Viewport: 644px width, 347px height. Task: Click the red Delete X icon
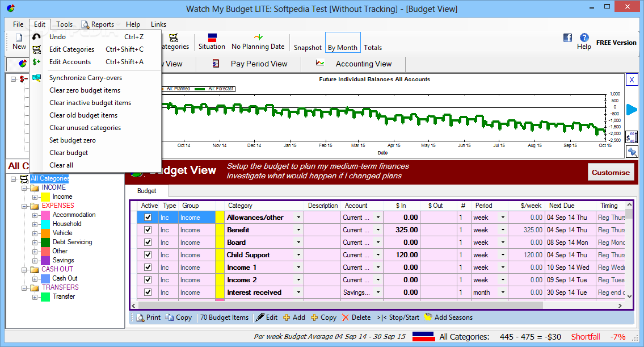click(346, 317)
